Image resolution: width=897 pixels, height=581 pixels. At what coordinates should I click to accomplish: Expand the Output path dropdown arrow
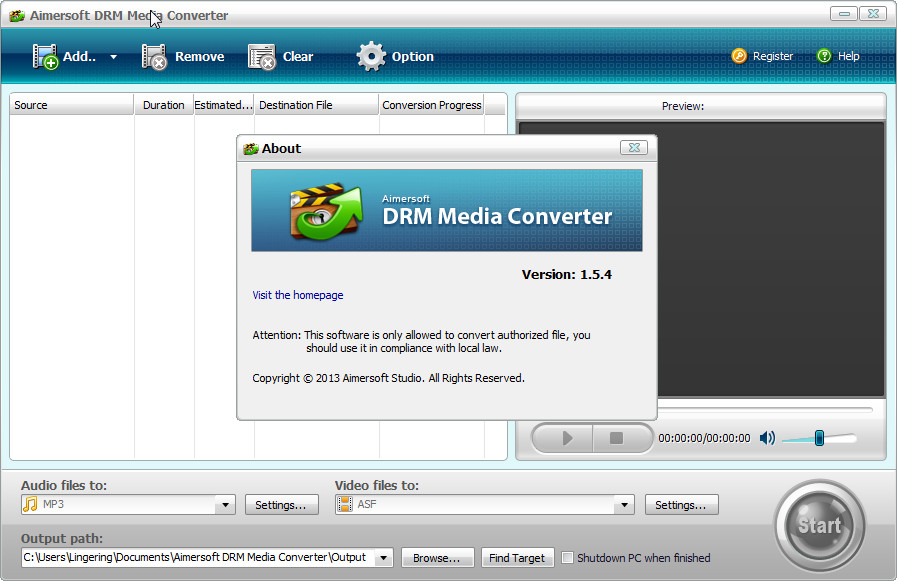(384, 557)
